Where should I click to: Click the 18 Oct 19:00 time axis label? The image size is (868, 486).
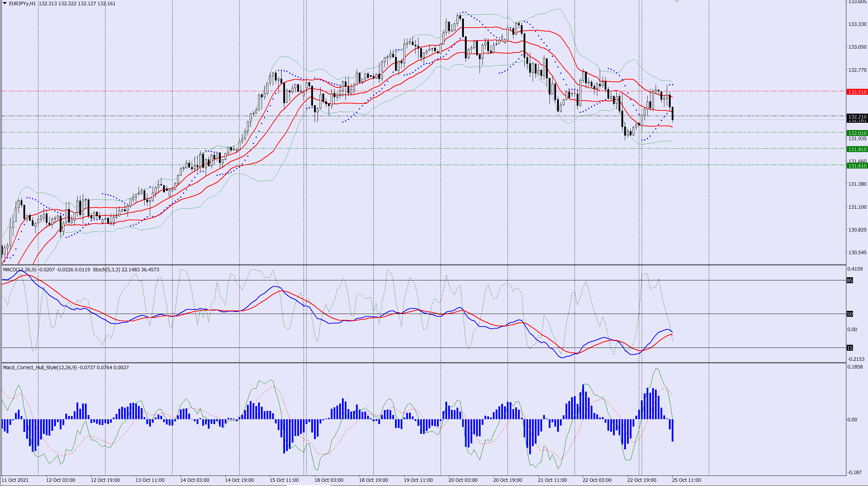[x=373, y=480]
